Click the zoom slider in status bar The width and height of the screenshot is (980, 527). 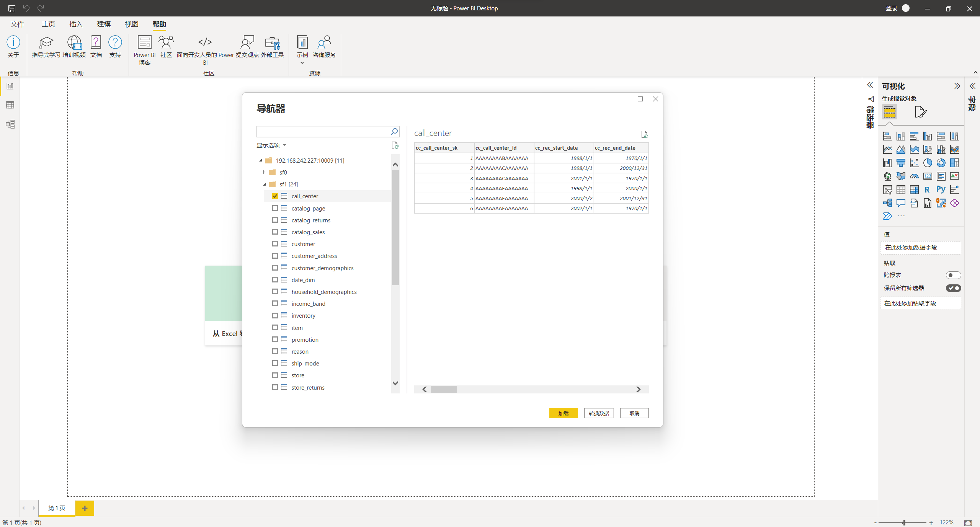point(903,522)
